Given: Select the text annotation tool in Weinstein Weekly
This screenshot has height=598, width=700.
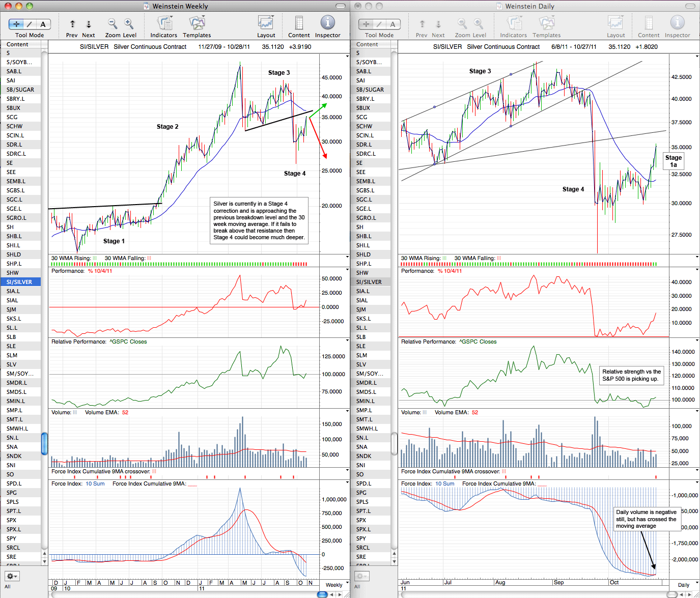Looking at the screenshot, I should tap(43, 24).
